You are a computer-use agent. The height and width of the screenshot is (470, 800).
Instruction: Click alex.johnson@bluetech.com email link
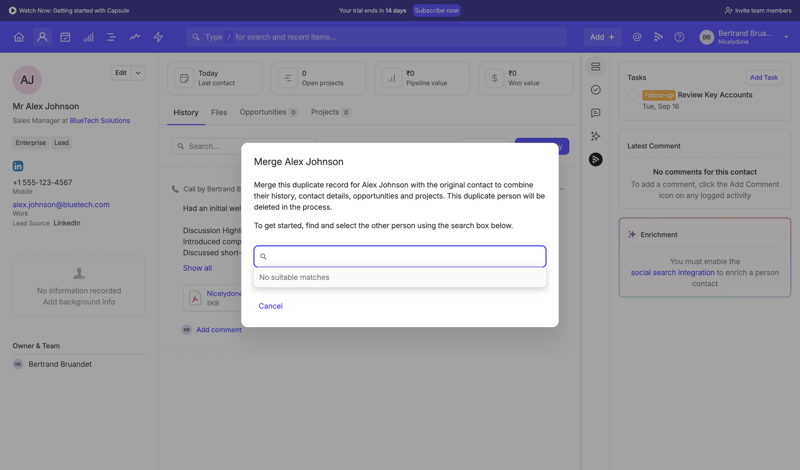(61, 205)
